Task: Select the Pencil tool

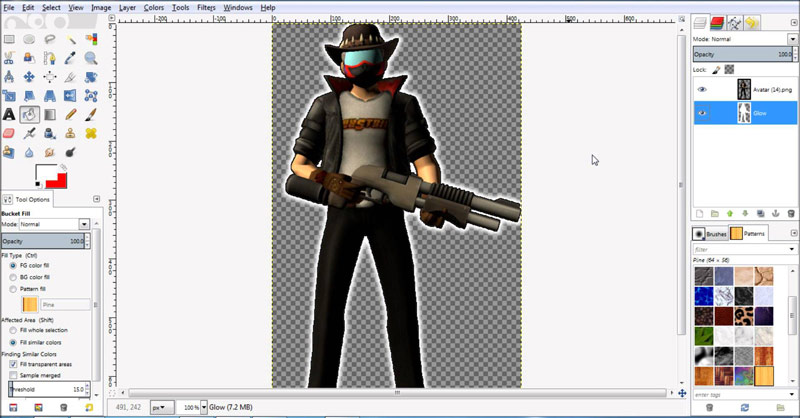Action: click(70, 114)
